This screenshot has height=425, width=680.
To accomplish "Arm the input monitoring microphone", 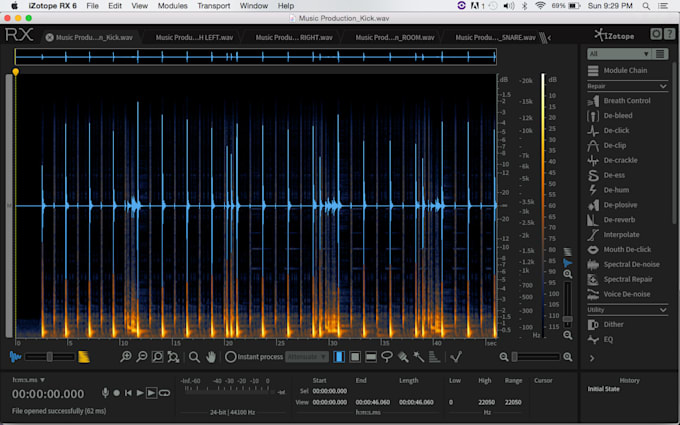I will (105, 393).
